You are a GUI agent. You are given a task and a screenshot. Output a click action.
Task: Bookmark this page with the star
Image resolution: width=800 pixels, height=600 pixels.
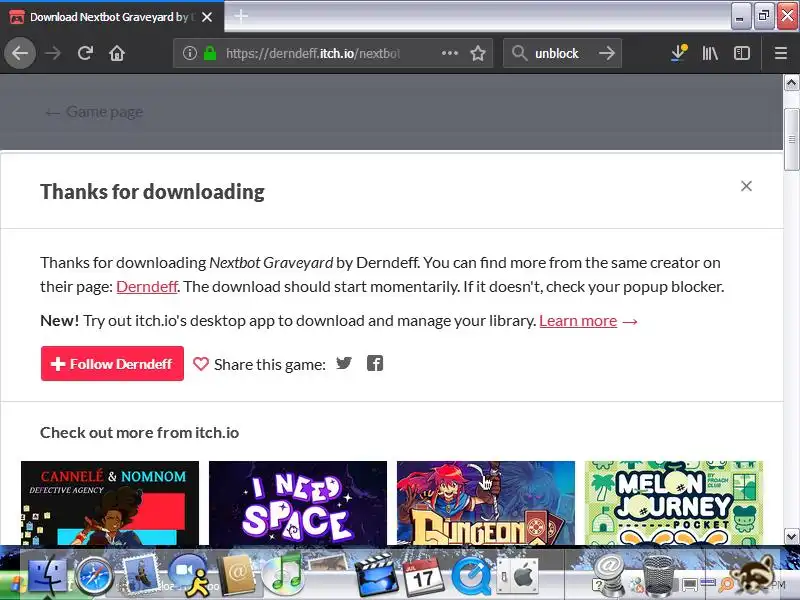click(478, 53)
